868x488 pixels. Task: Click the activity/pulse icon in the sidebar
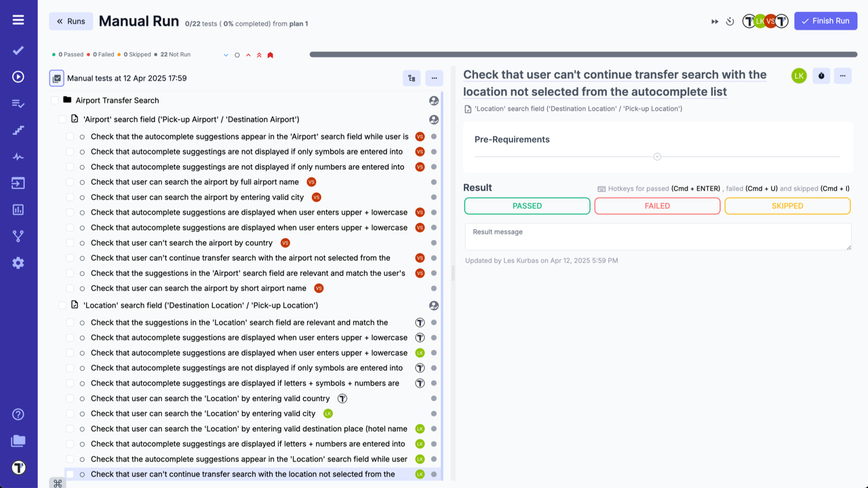pyautogui.click(x=18, y=157)
